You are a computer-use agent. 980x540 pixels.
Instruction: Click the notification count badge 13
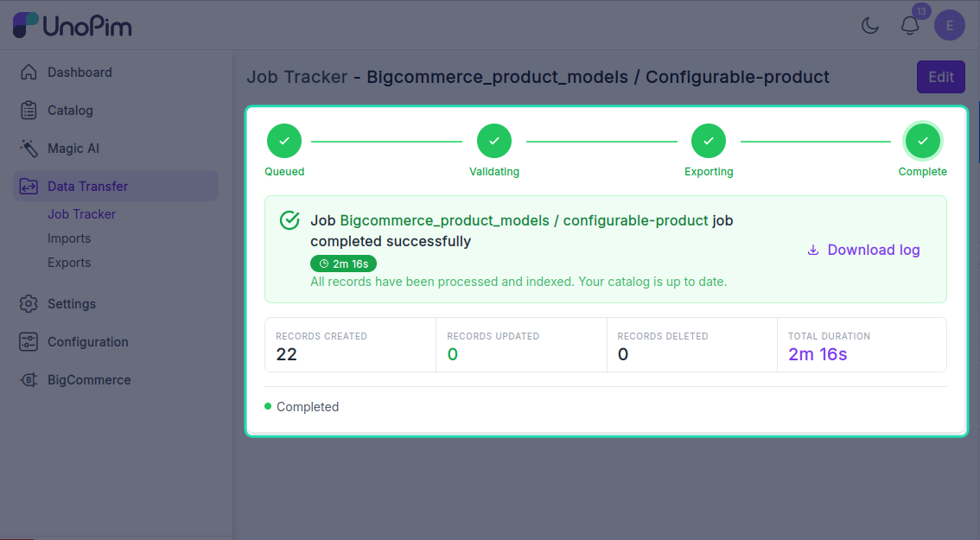pyautogui.click(x=921, y=11)
